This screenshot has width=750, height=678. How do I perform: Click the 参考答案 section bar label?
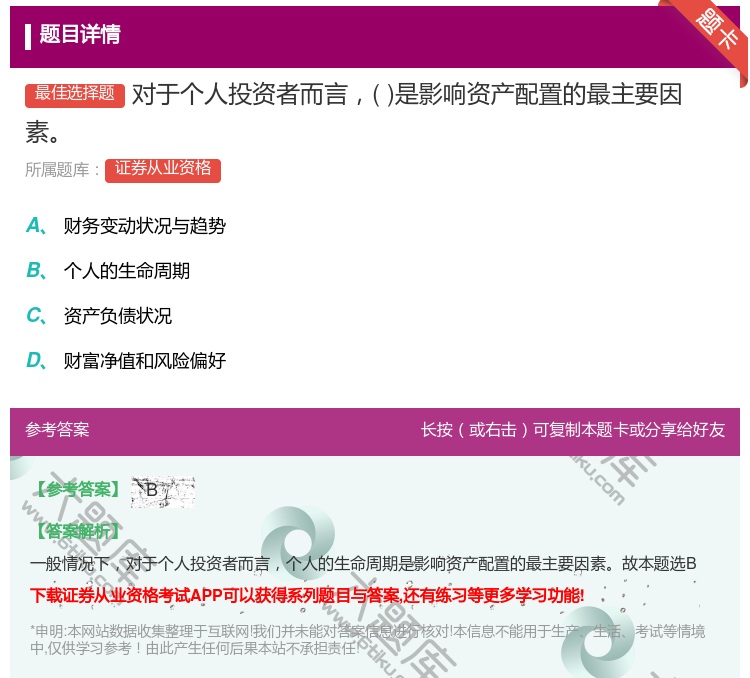pos(57,430)
